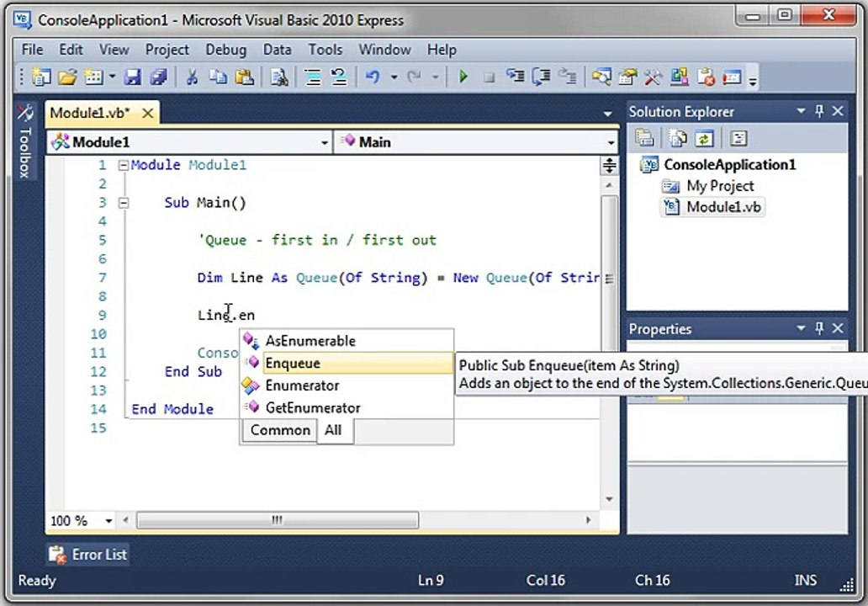Open the Data menu
This screenshot has height=606, width=868.
[277, 50]
